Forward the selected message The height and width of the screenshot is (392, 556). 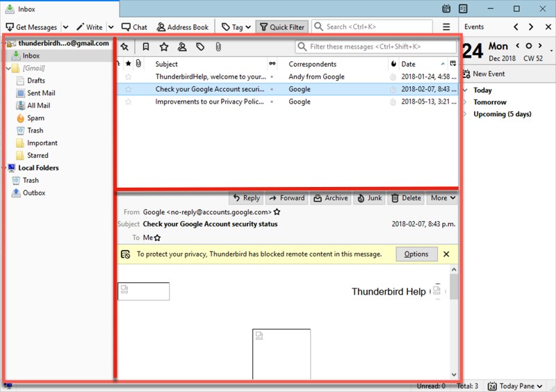tap(286, 198)
